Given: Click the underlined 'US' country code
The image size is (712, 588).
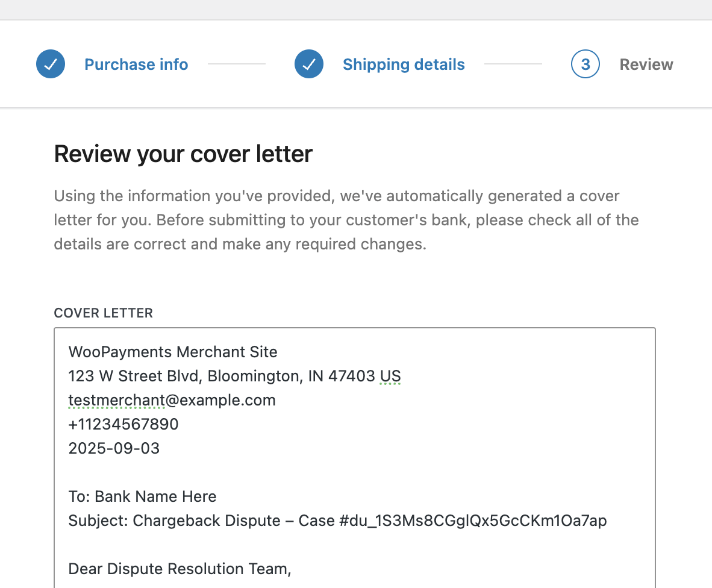Looking at the screenshot, I should click(x=390, y=376).
